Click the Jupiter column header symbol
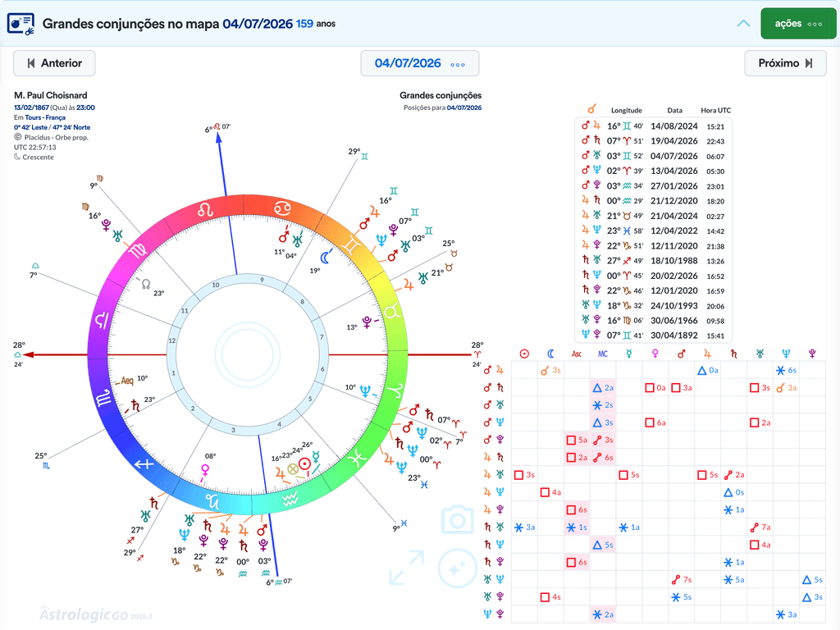Viewport: 840px width, 630px height. tap(707, 354)
